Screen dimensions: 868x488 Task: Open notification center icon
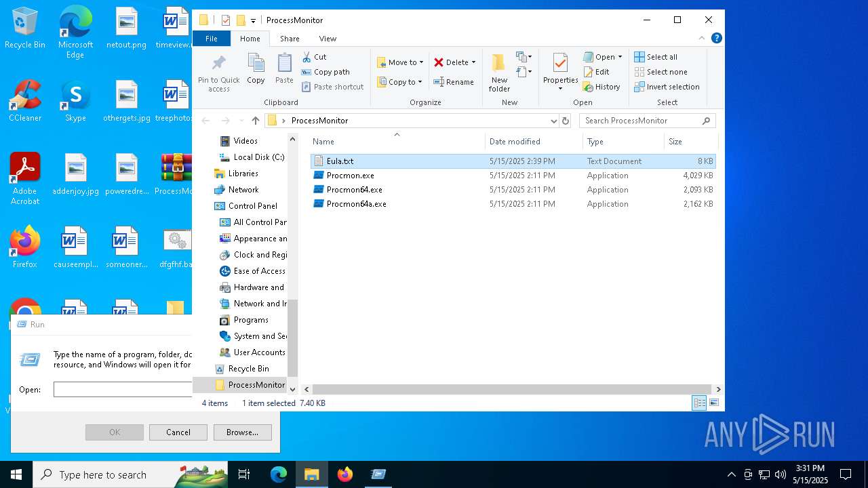(x=846, y=474)
